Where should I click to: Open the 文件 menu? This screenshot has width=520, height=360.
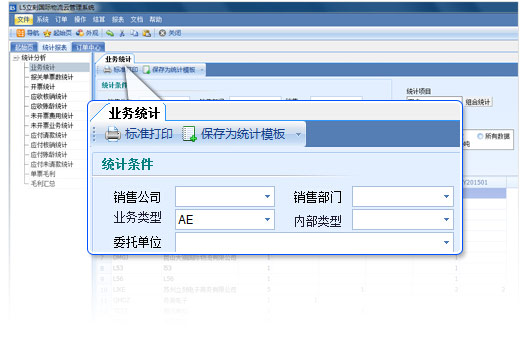[x=23, y=20]
